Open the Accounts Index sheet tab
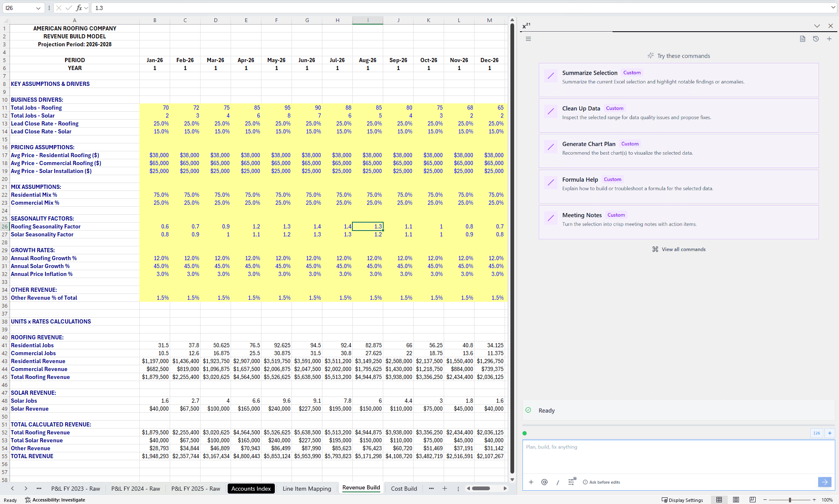Viewport: 839px width, 504px height. 251,489
